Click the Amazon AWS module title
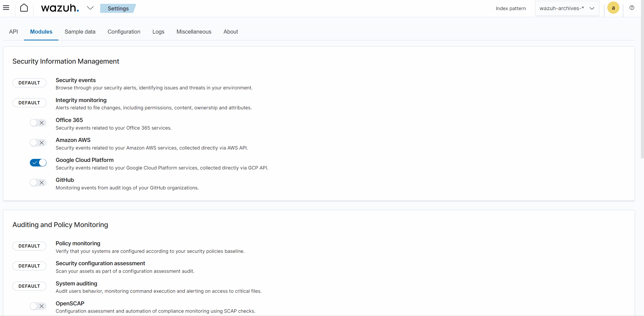Image resolution: width=644 pixels, height=316 pixels. (73, 140)
